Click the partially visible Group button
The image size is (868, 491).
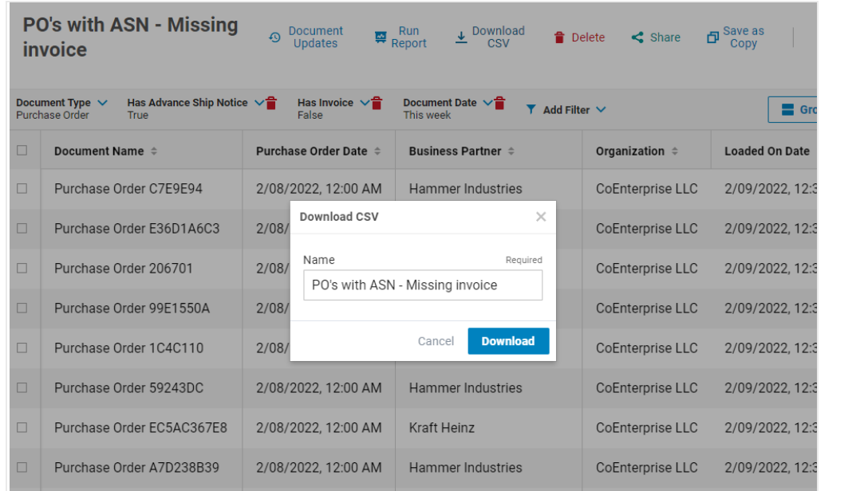[x=793, y=109]
